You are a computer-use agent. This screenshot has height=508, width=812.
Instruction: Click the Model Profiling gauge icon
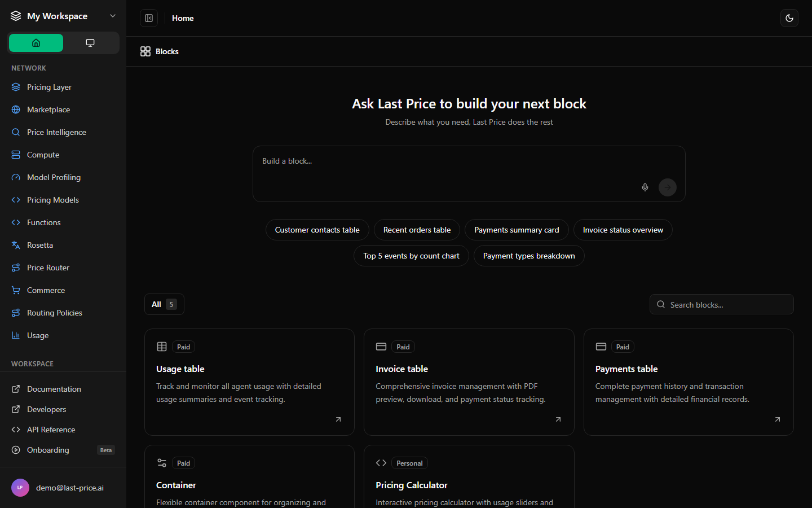click(x=16, y=177)
